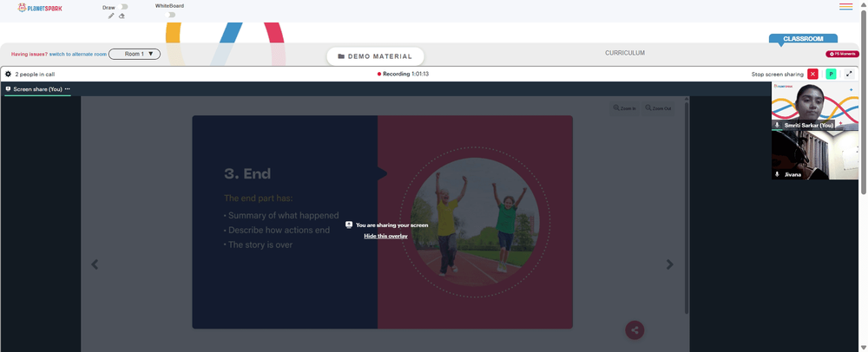868x352 pixels.
Task: Click You are sharing your screen text
Action: coord(392,225)
